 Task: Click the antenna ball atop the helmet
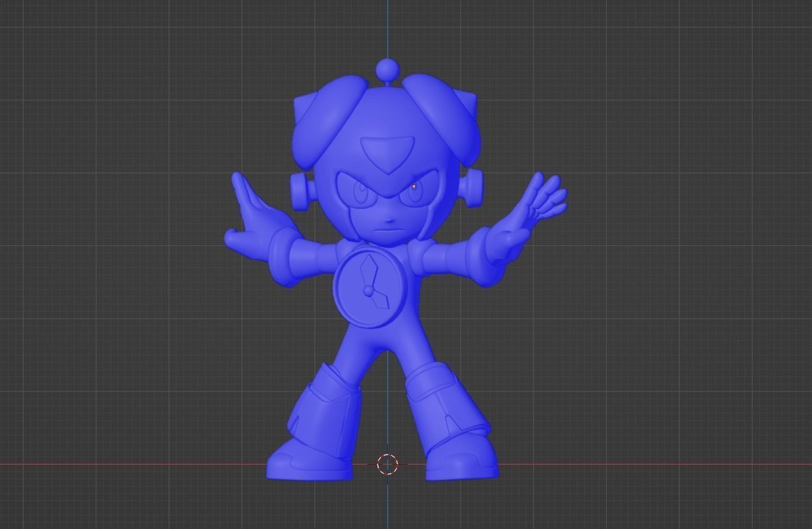coord(387,70)
